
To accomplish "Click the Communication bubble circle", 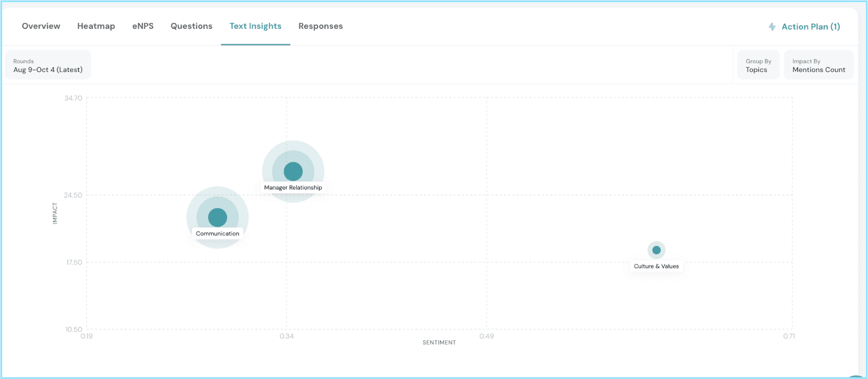I will coord(218,217).
